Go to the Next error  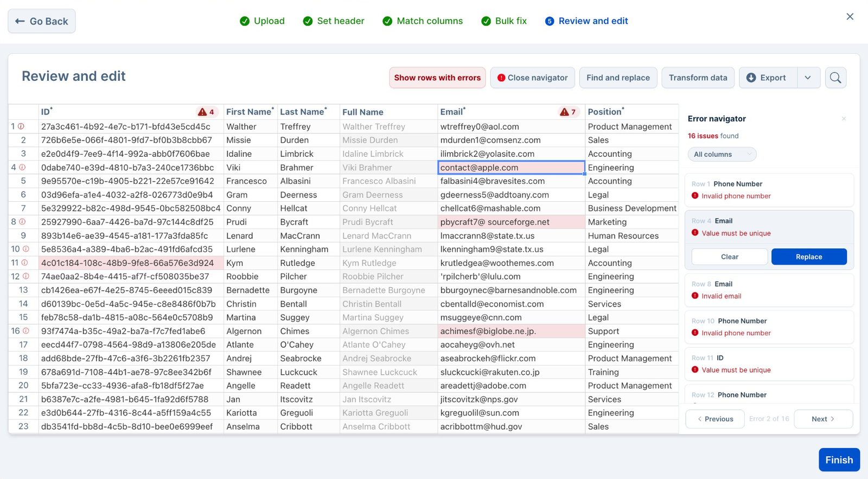point(823,419)
